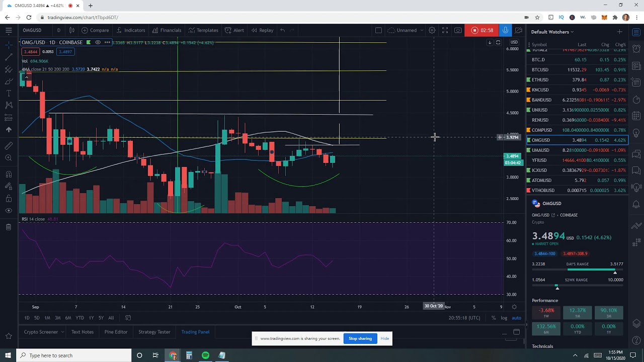Select BTCUSD in the watchlist
644x362 pixels.
coord(577,70)
